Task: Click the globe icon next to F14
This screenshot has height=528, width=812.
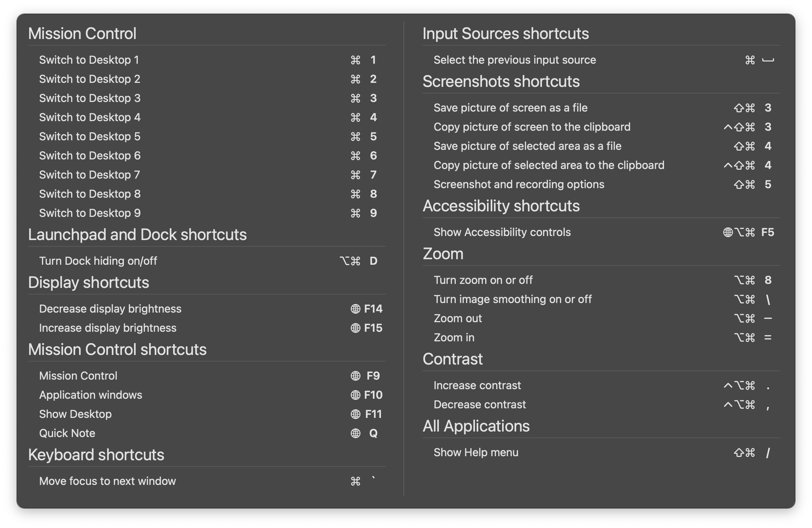Action: click(x=355, y=309)
